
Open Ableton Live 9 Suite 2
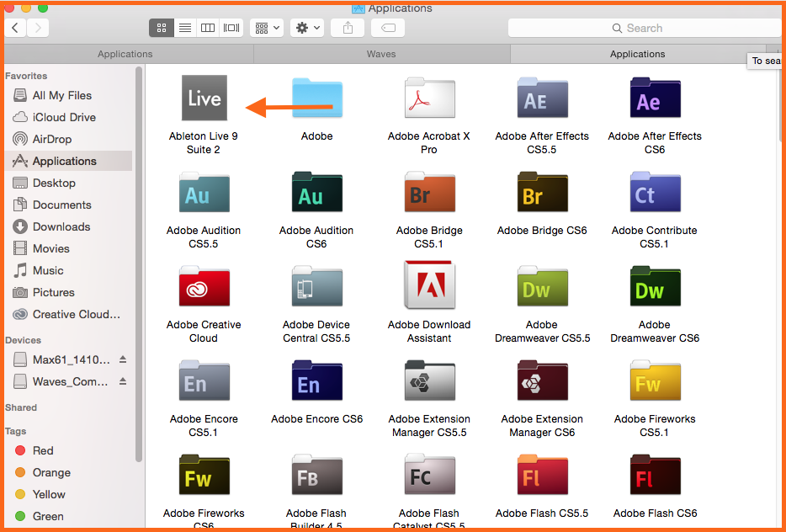204,98
